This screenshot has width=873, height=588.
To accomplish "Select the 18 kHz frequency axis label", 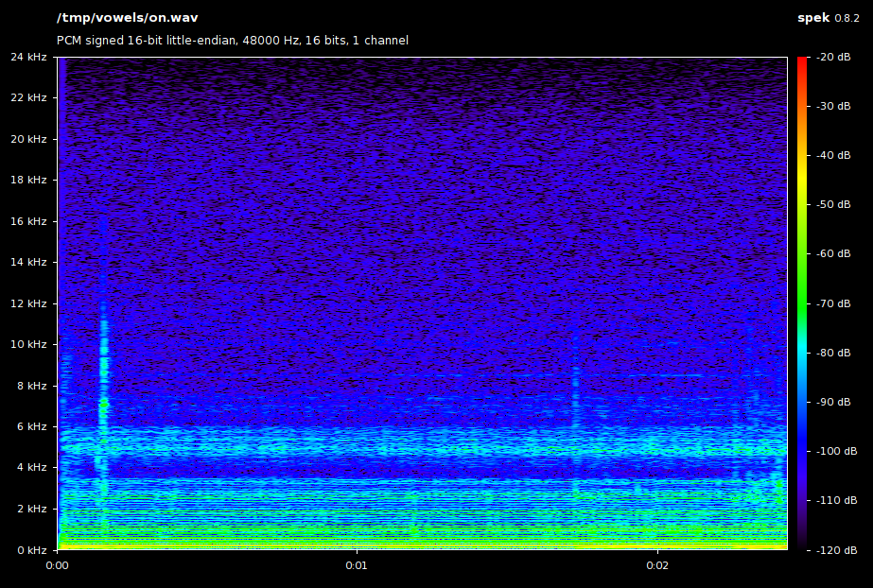I will (28, 180).
